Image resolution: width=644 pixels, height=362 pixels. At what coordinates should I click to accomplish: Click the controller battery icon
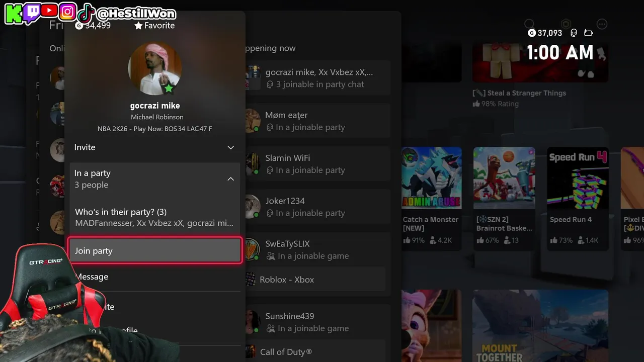coord(588,33)
